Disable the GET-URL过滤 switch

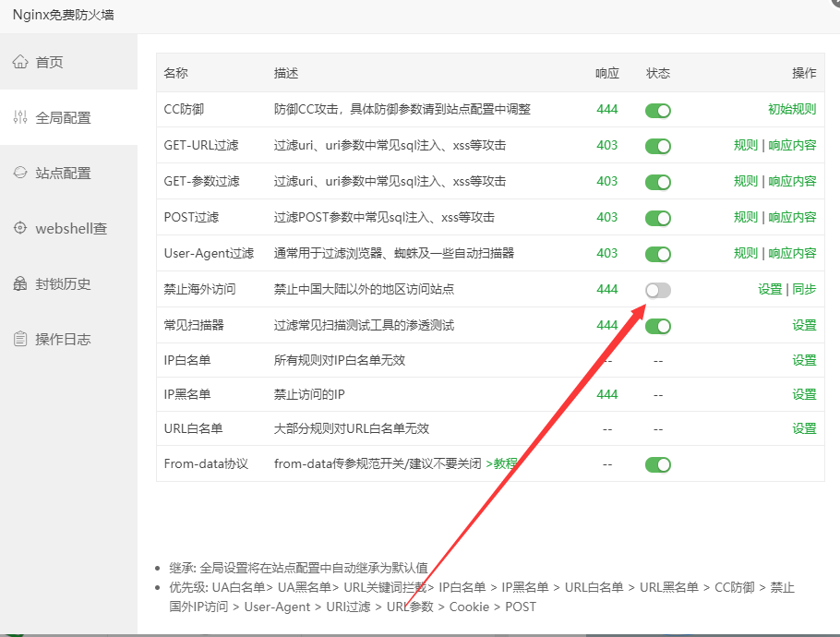(x=658, y=146)
